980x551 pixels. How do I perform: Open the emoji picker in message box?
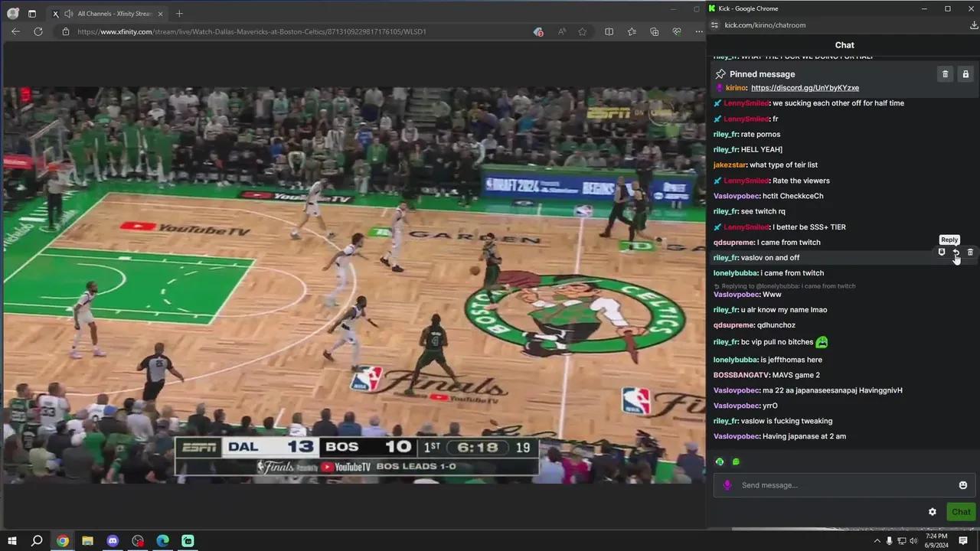coord(962,485)
